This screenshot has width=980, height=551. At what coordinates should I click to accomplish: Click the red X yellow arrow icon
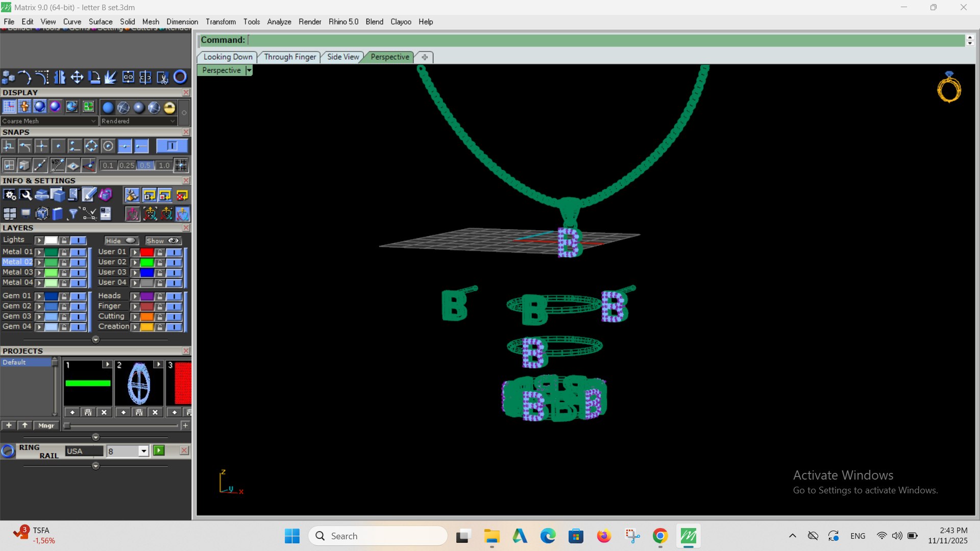click(x=182, y=195)
